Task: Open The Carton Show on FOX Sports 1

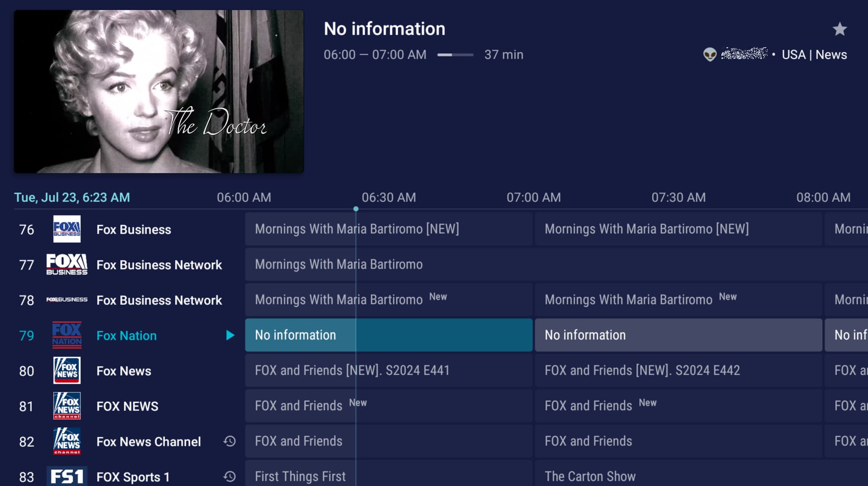Action: pyautogui.click(x=702, y=473)
